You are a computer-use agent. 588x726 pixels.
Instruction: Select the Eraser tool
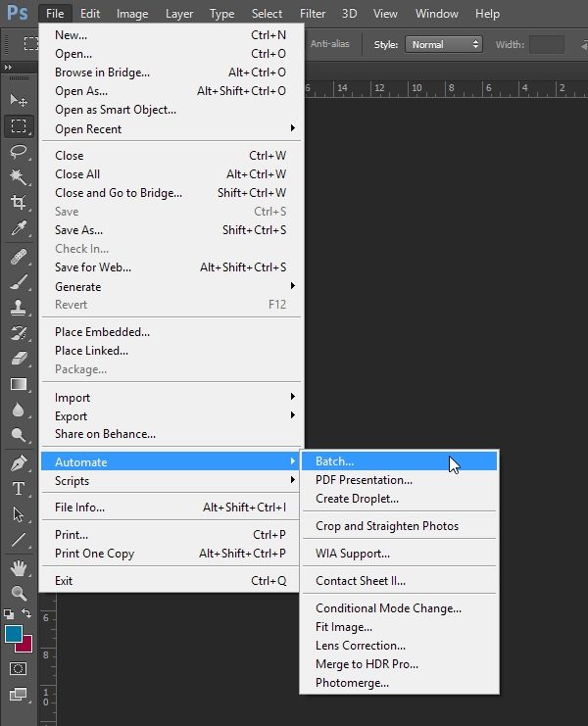pos(19,359)
